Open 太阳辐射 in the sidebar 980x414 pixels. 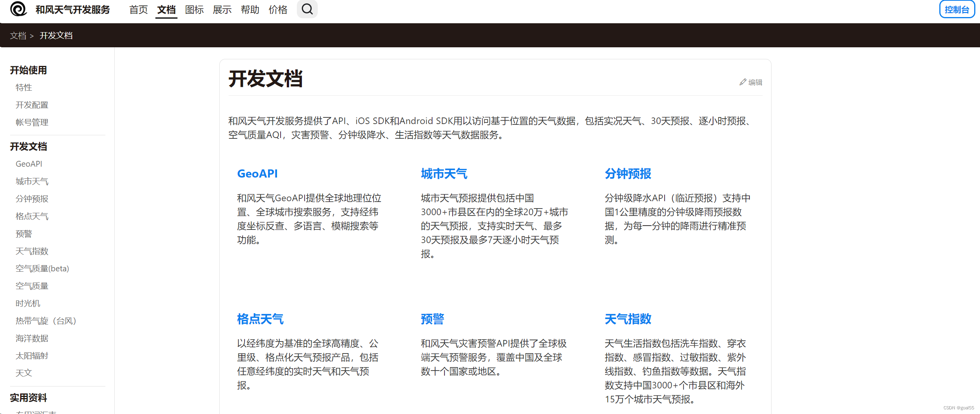32,356
